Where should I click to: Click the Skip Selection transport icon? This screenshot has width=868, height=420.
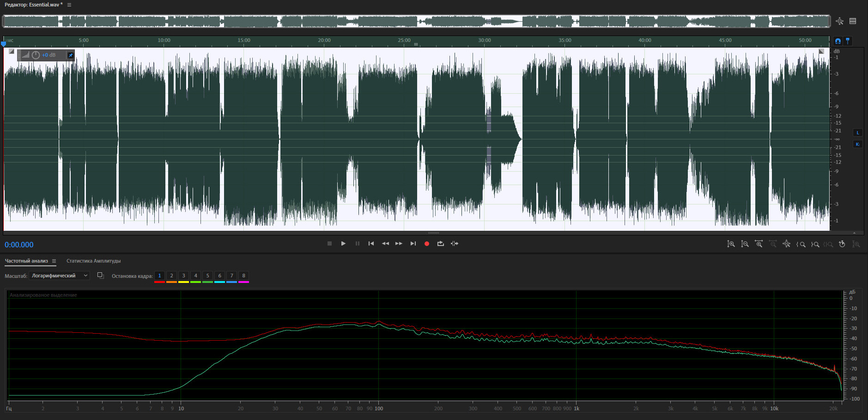coord(455,244)
